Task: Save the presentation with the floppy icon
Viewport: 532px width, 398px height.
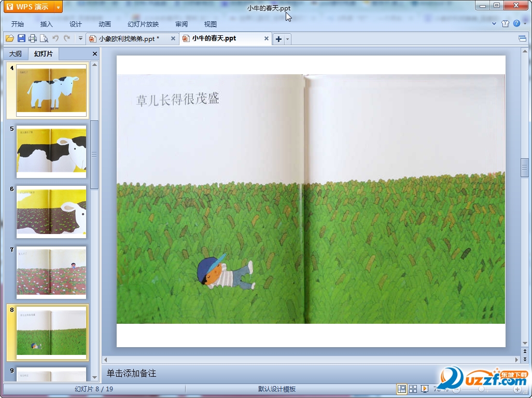Action: (21, 38)
